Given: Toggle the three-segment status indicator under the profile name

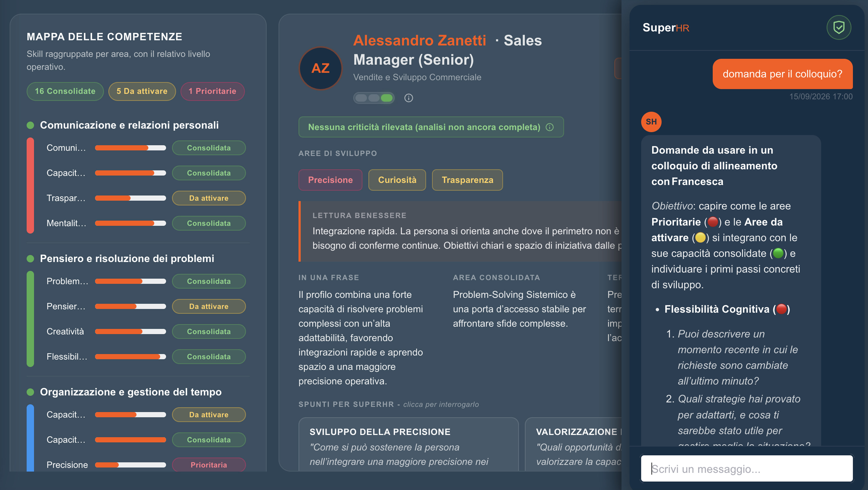Looking at the screenshot, I should 374,98.
